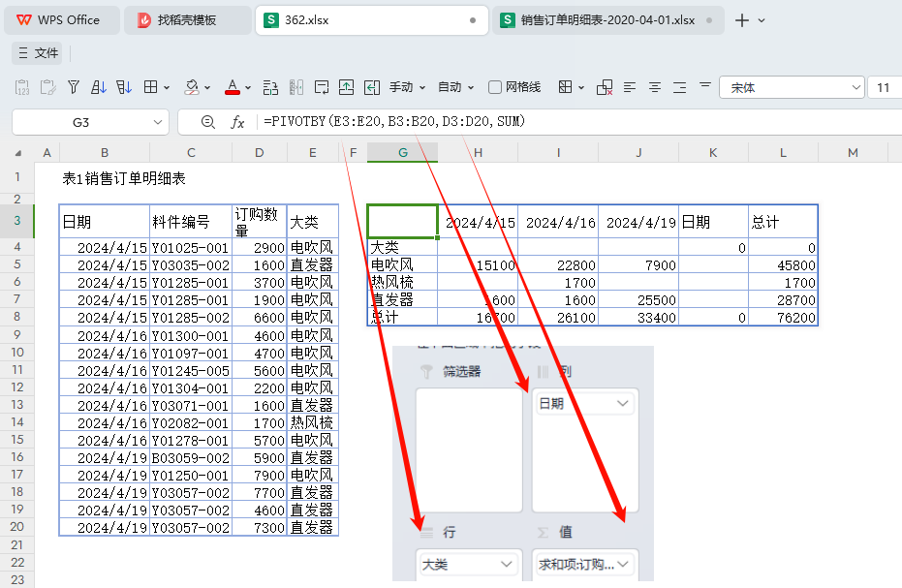Open the 手动 dropdown
The image size is (902, 588).
click(x=407, y=87)
